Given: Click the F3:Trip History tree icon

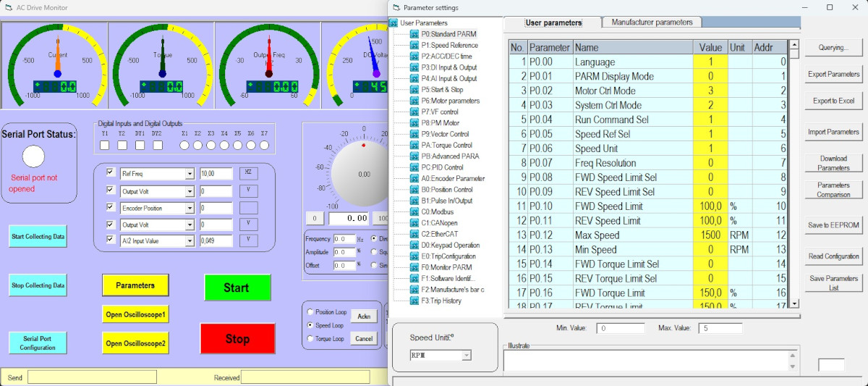Looking at the screenshot, I should tap(414, 301).
